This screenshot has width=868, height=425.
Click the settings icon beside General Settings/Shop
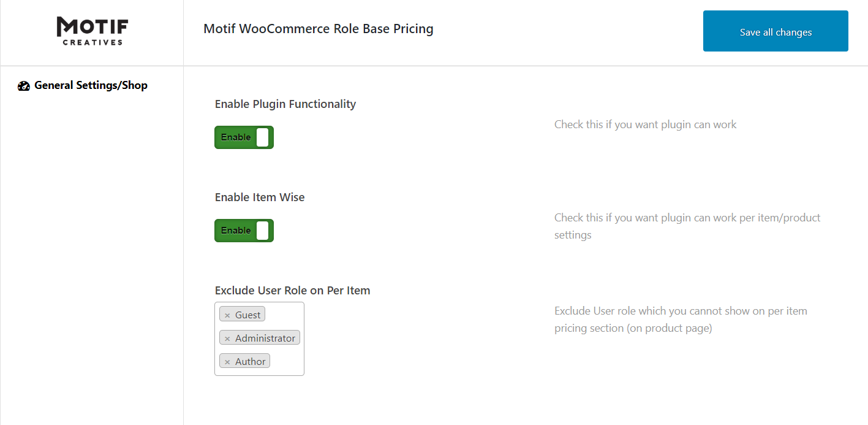pos(23,85)
